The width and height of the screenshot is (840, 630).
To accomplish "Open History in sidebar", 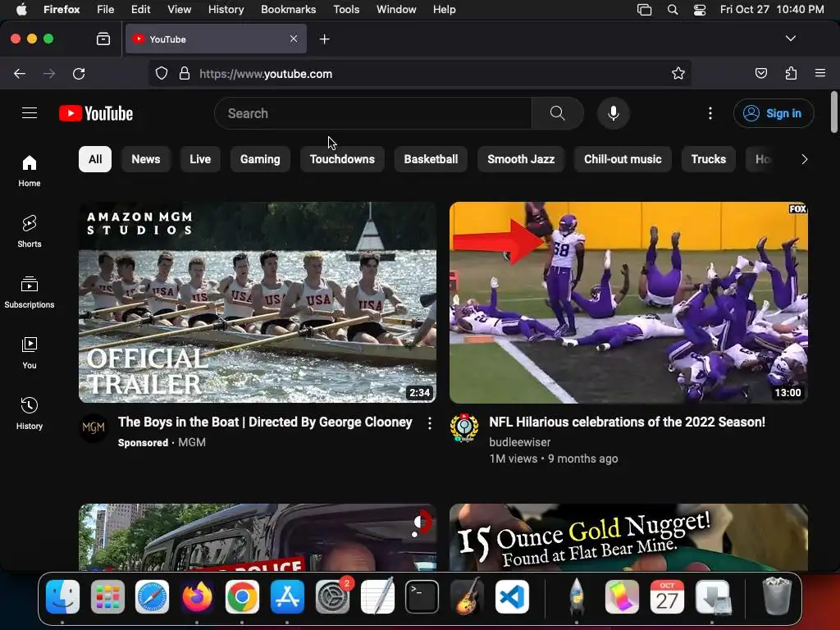I will tap(30, 413).
